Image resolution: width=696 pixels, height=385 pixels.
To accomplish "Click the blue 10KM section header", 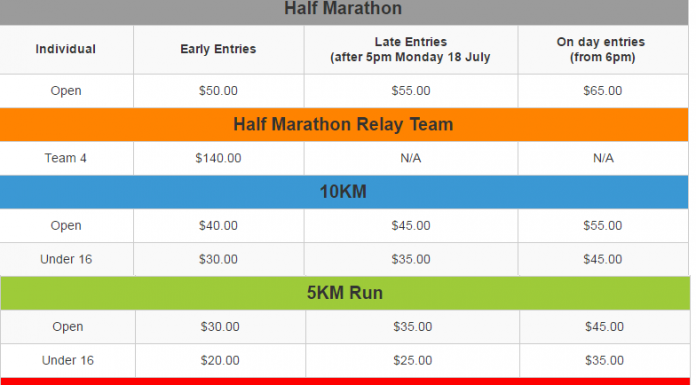I will tap(344, 192).
